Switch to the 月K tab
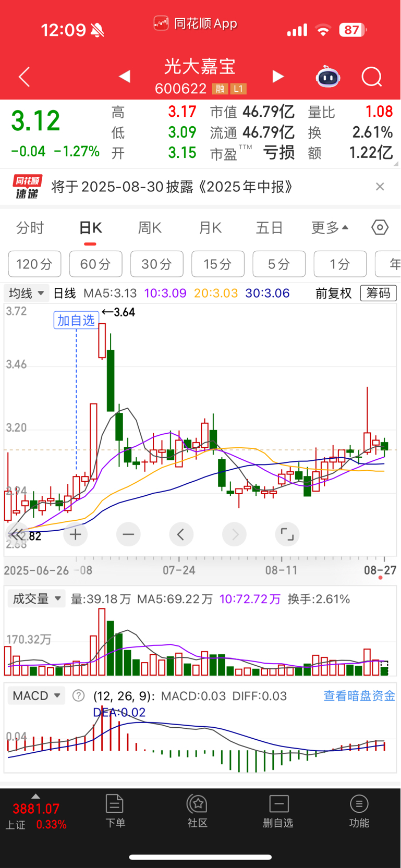 (x=210, y=228)
